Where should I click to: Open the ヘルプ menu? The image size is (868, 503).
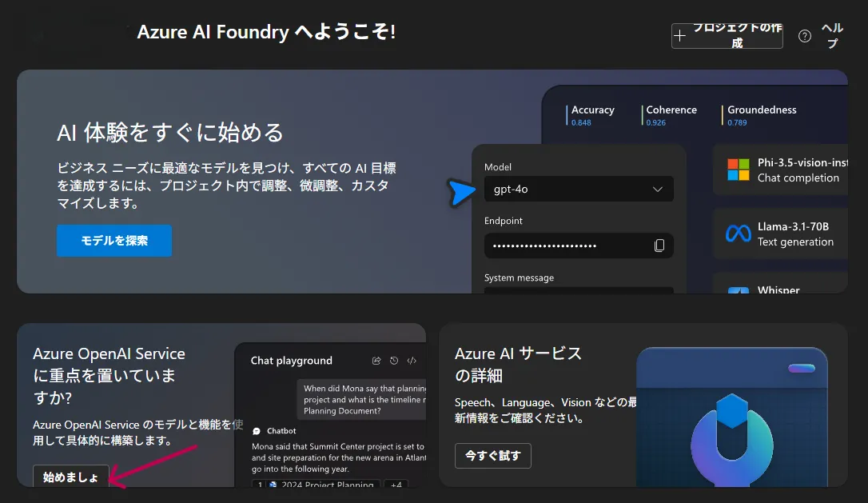pyautogui.click(x=831, y=35)
